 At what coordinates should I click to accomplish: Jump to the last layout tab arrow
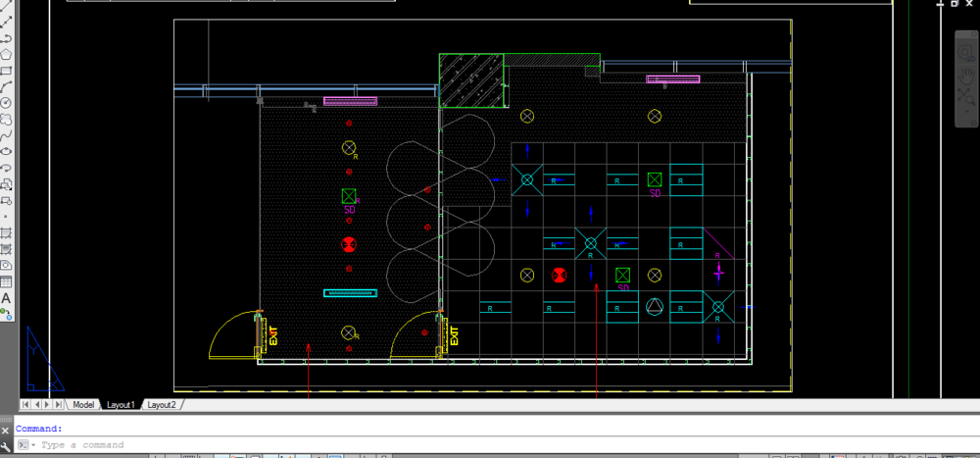pyautogui.click(x=60, y=405)
